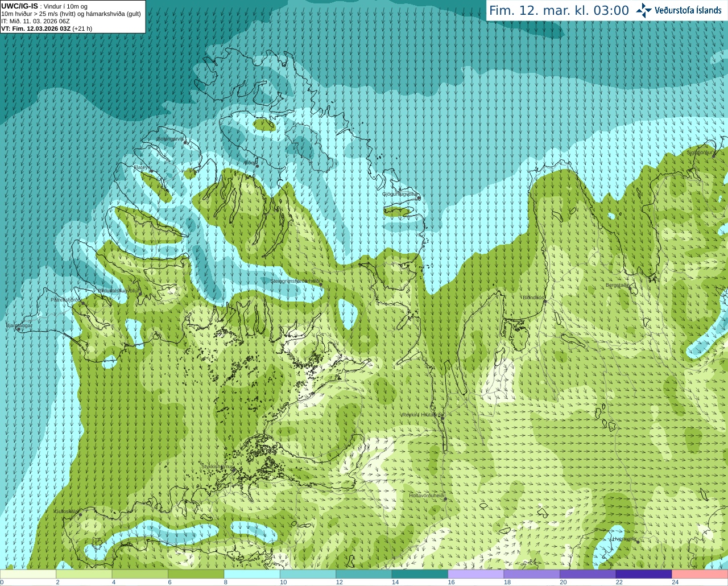This screenshot has width=728, height=586.
Task: Click the Siglufjörður station label
Action: click(701, 152)
